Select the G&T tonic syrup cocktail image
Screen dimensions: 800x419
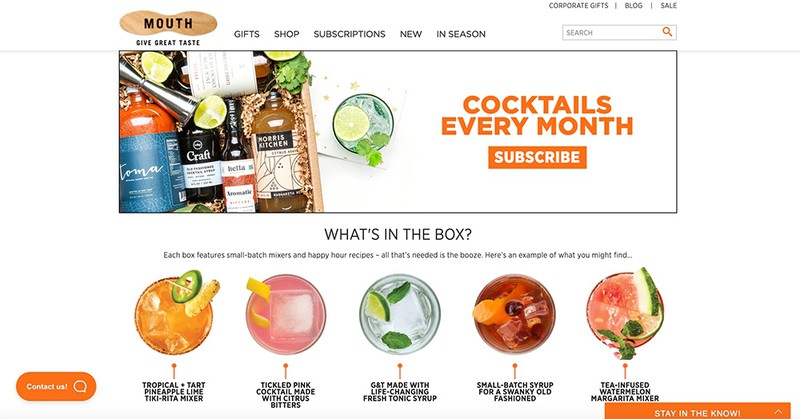click(x=399, y=315)
